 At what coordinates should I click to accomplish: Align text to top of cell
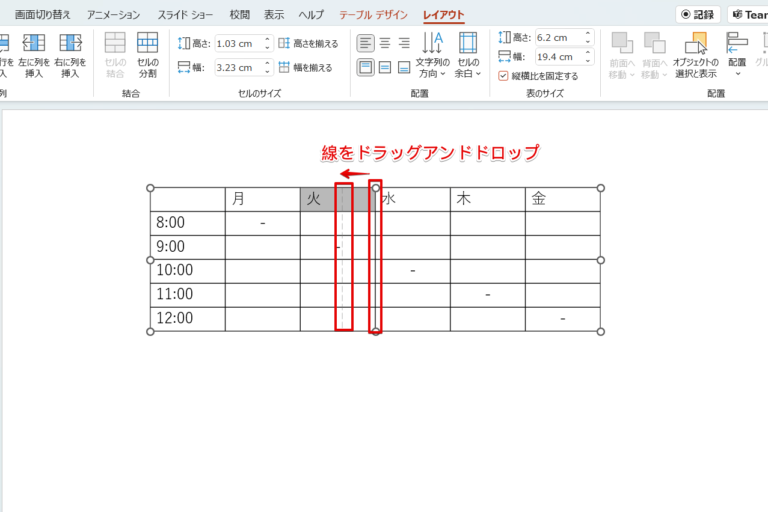click(x=365, y=67)
